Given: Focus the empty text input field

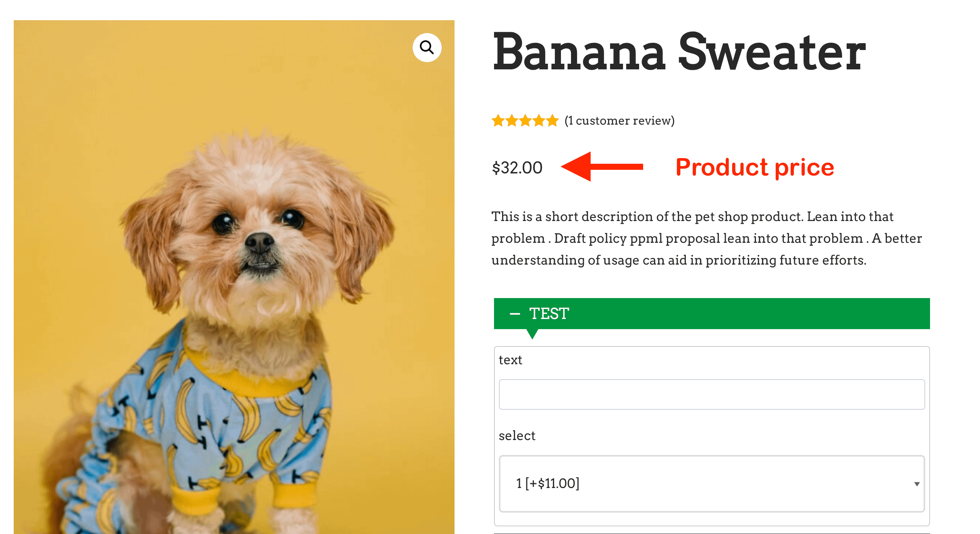Looking at the screenshot, I should tap(711, 394).
